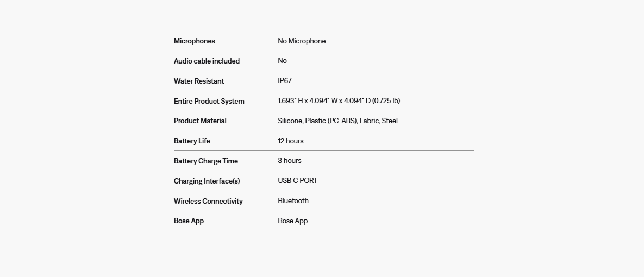This screenshot has height=277, width=644.
Task: Select the Audio cable included label
Action: point(207,61)
